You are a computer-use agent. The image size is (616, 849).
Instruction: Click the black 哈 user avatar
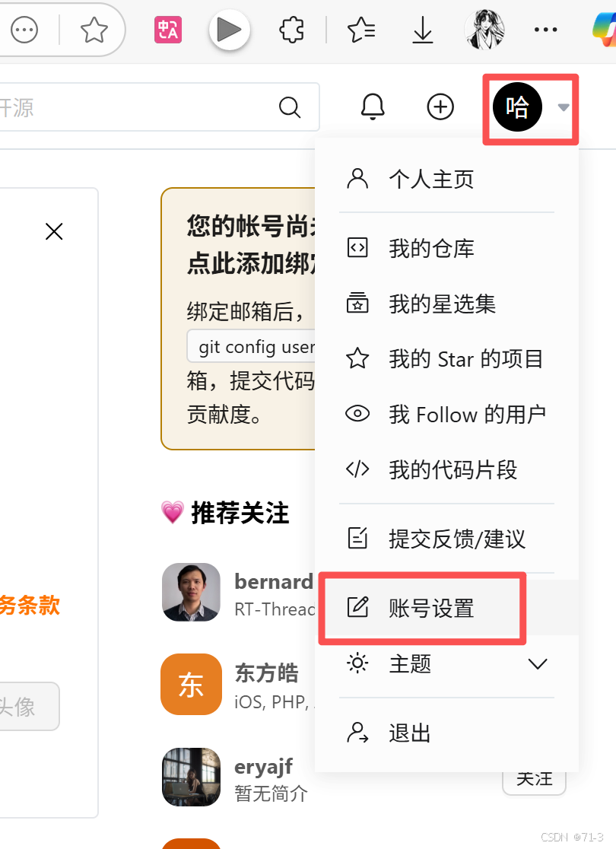click(517, 107)
